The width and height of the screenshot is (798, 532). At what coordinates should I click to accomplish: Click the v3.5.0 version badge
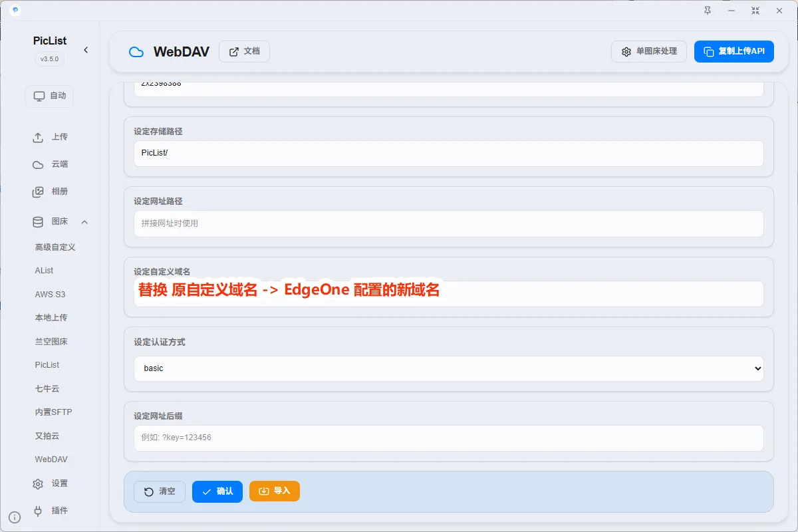[x=50, y=59]
